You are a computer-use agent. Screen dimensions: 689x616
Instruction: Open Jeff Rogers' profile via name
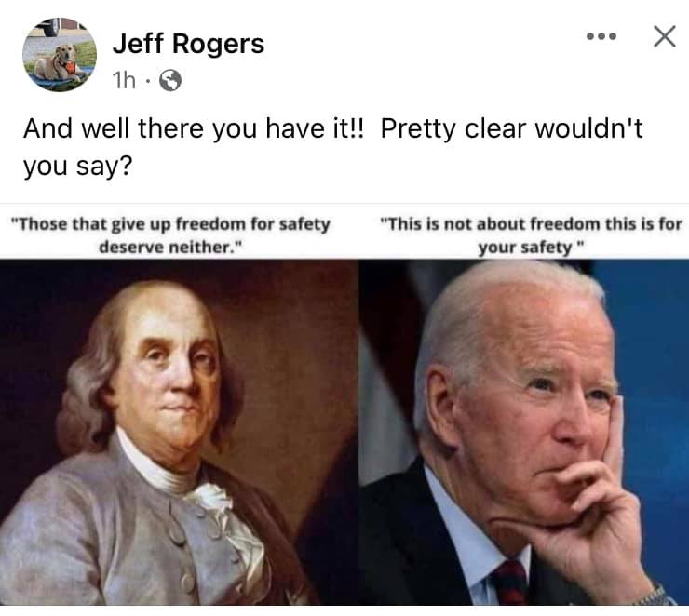188,44
